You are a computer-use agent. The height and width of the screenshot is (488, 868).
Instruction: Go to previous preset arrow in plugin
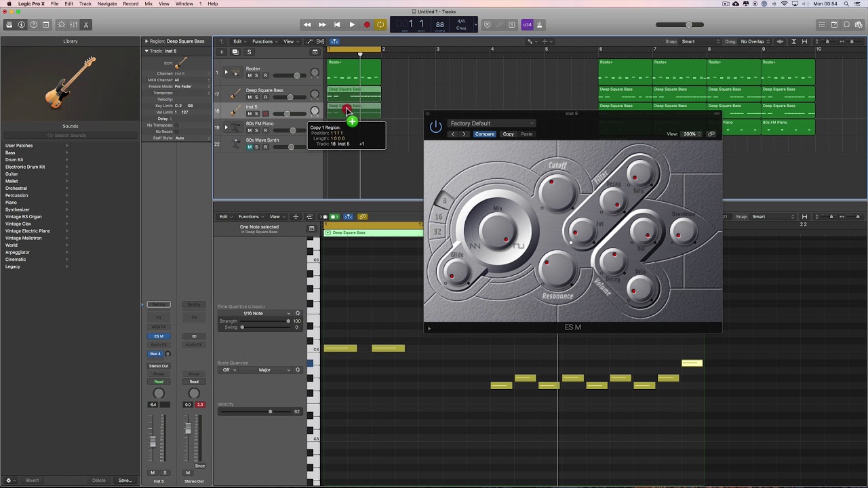pos(453,134)
